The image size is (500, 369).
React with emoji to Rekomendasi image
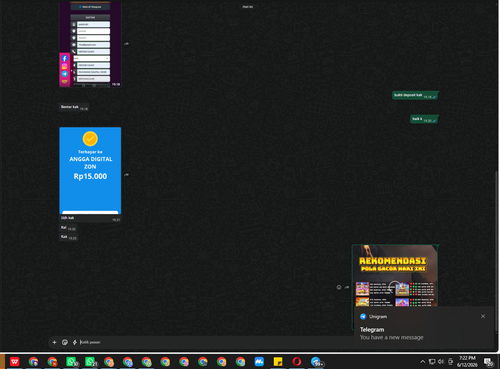[339, 287]
